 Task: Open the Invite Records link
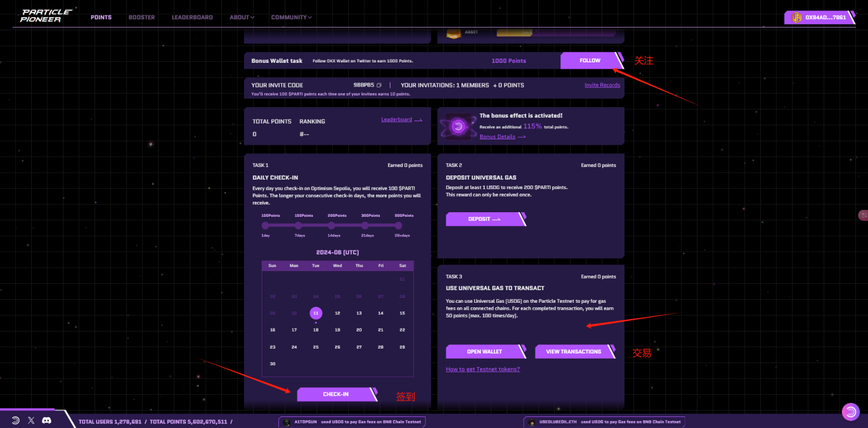pyautogui.click(x=602, y=85)
